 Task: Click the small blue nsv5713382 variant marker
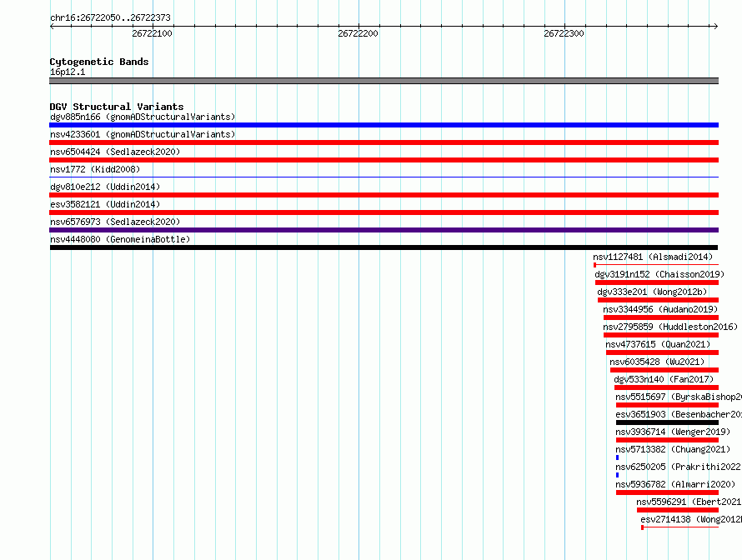pos(617,457)
